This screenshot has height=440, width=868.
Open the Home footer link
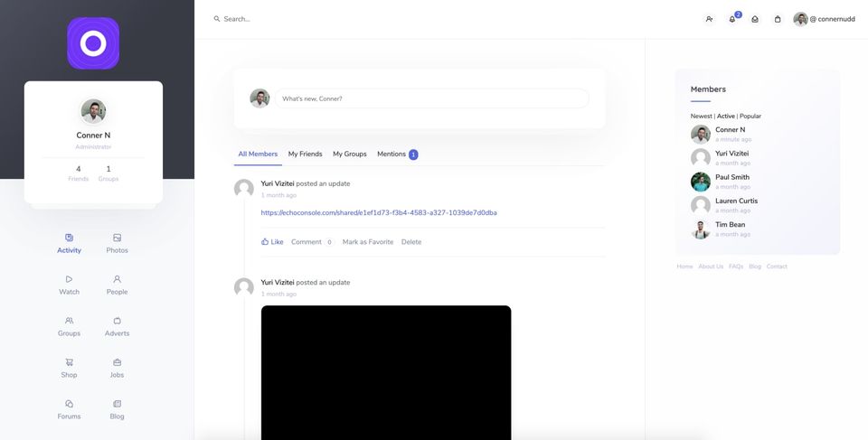[x=684, y=267]
